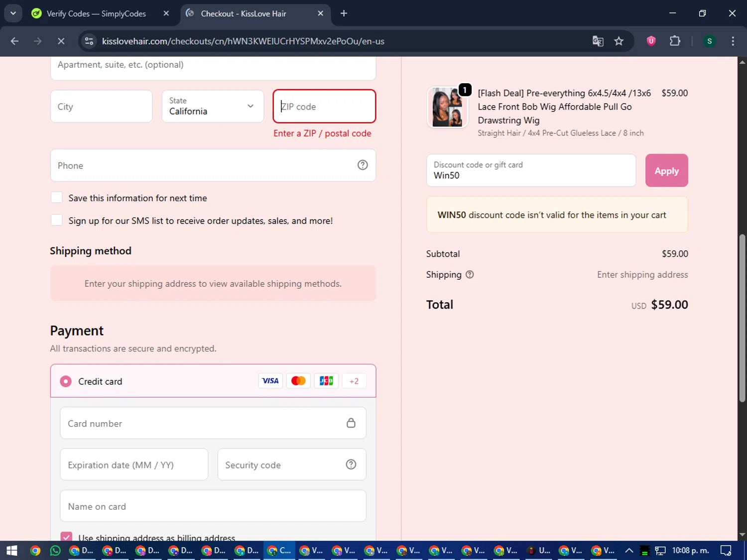Open pinned Chrome icon next to Start
Viewport: 747px width, 560px height.
coord(35,550)
